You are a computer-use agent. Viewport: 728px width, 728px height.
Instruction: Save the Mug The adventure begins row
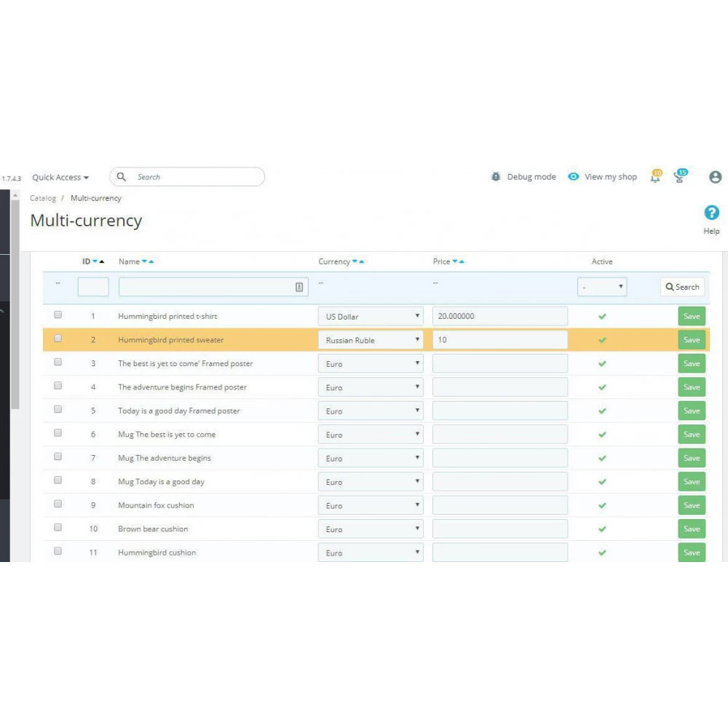tap(692, 458)
